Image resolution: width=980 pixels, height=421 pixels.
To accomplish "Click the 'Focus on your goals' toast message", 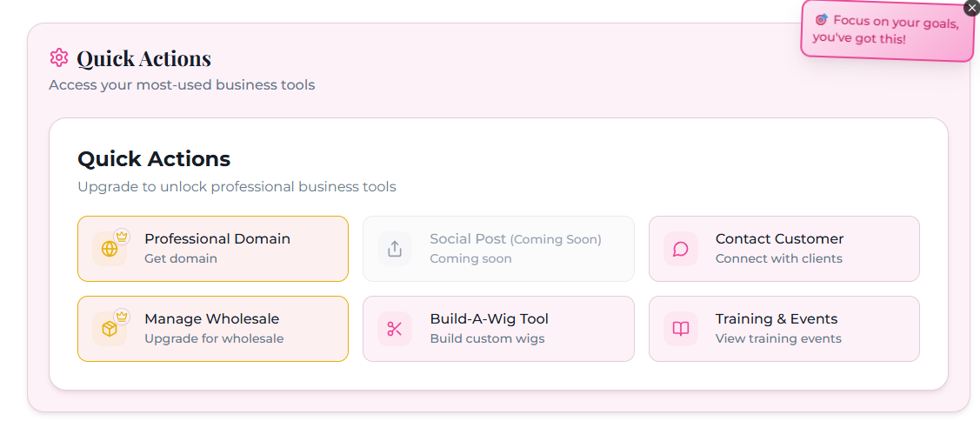I will pyautogui.click(x=887, y=30).
